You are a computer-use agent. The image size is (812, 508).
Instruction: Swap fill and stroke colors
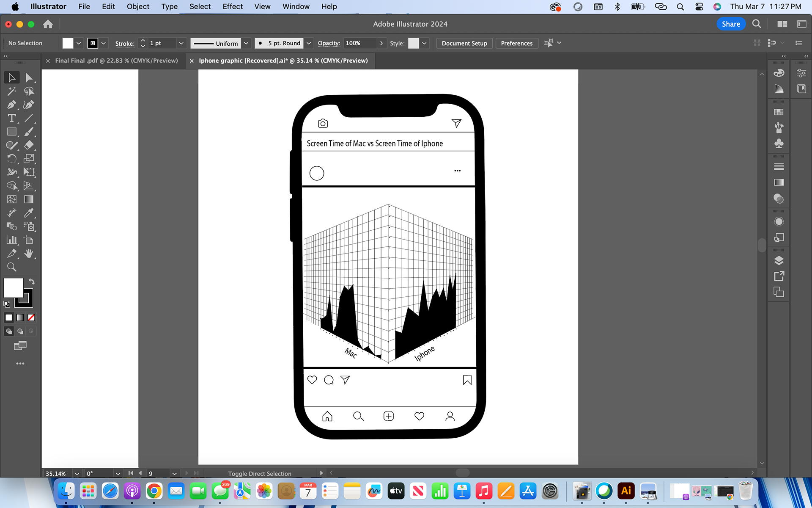pyautogui.click(x=32, y=282)
